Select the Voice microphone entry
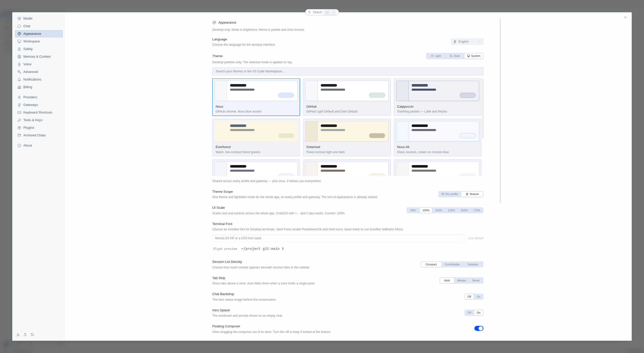This screenshot has height=353, width=644. 39,64
